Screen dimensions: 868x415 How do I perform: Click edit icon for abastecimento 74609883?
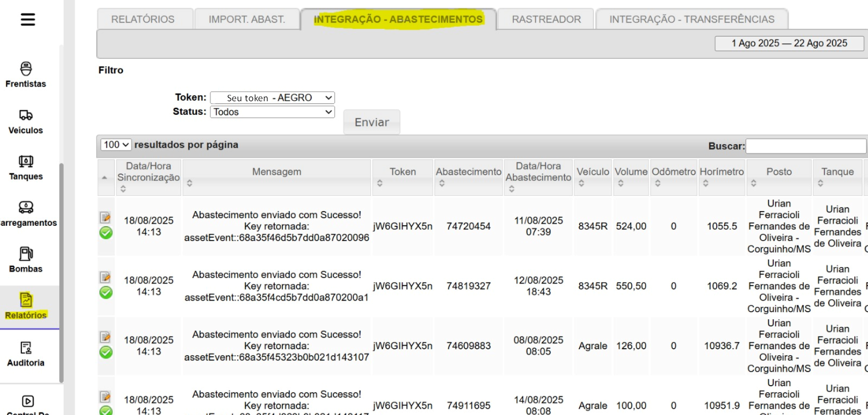point(105,337)
